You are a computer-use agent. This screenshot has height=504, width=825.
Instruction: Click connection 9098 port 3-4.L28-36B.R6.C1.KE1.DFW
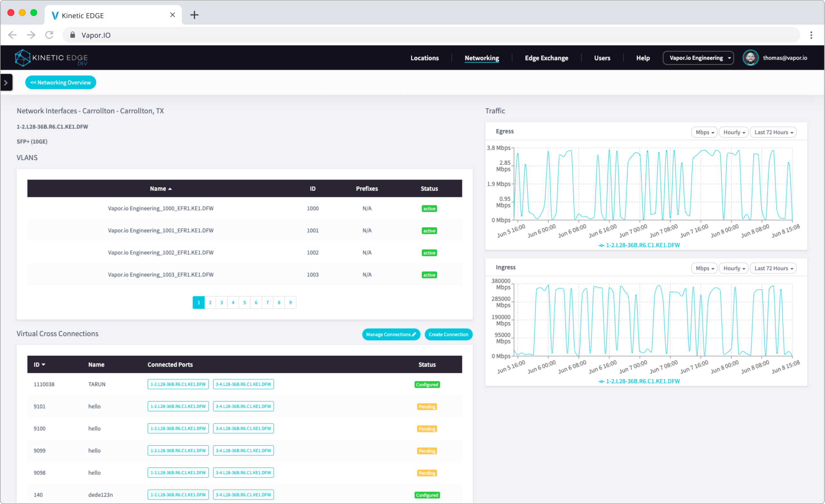[243, 473]
